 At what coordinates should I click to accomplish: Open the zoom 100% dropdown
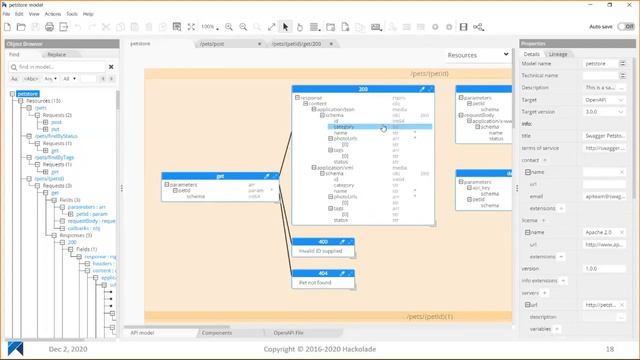[x=210, y=27]
